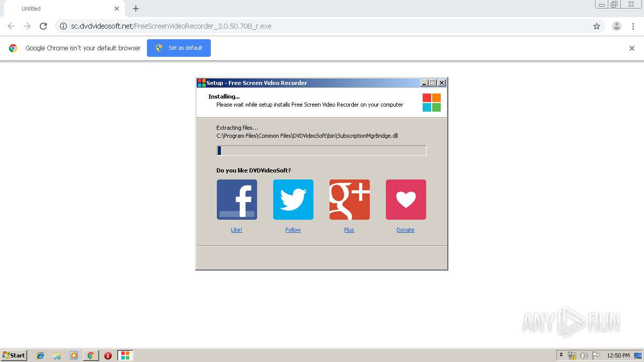Dismiss the default browser notification bar

tap(632, 48)
